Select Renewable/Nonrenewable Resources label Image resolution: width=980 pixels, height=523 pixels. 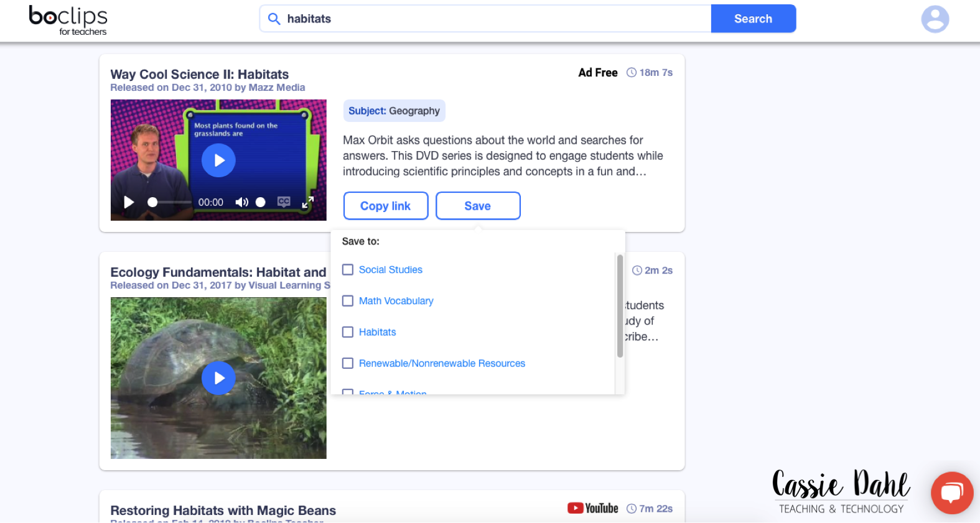click(442, 363)
